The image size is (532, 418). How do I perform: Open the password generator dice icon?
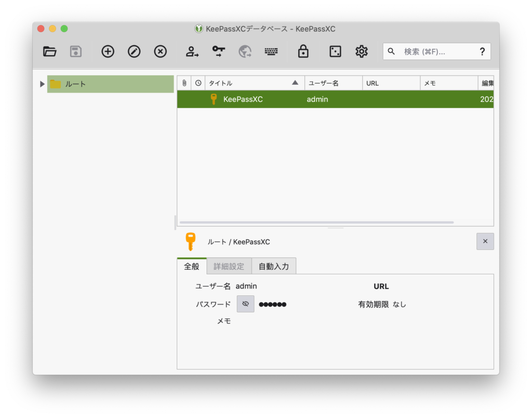pos(335,51)
